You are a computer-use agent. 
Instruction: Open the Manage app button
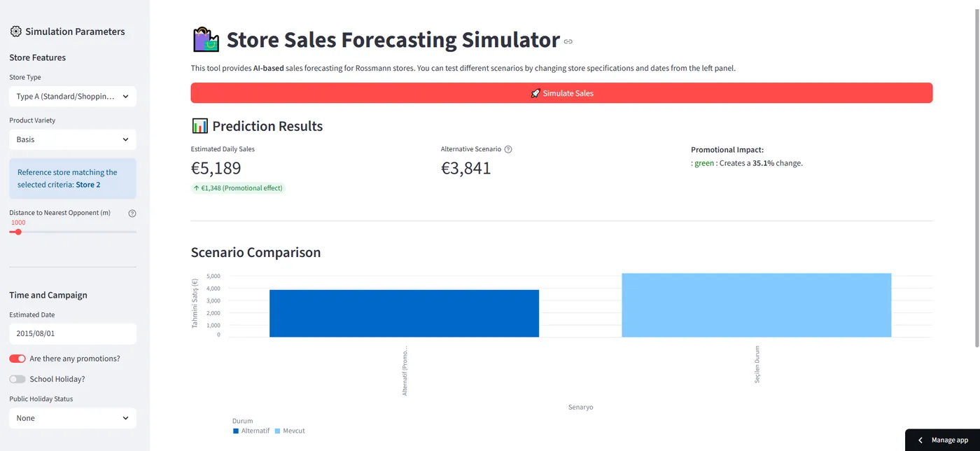(942, 440)
